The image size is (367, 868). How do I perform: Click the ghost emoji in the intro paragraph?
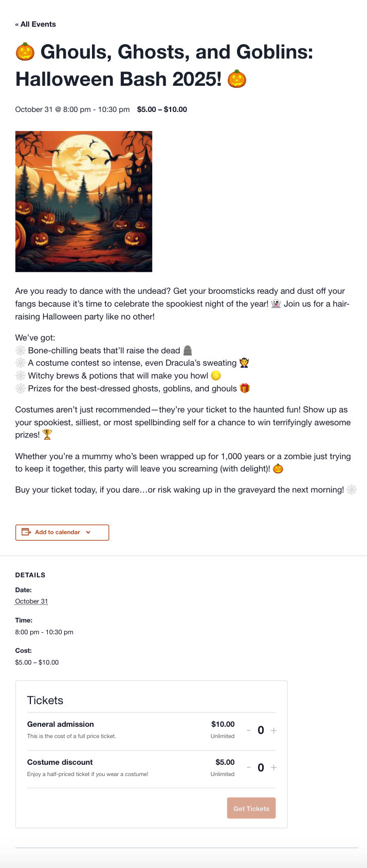pyautogui.click(x=276, y=304)
